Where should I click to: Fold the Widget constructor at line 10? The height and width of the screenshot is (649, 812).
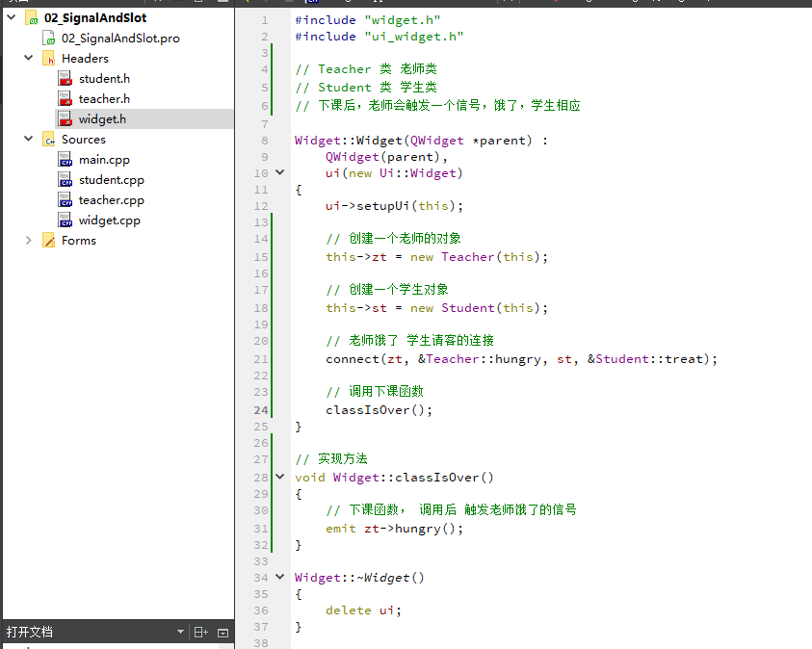[x=279, y=172]
